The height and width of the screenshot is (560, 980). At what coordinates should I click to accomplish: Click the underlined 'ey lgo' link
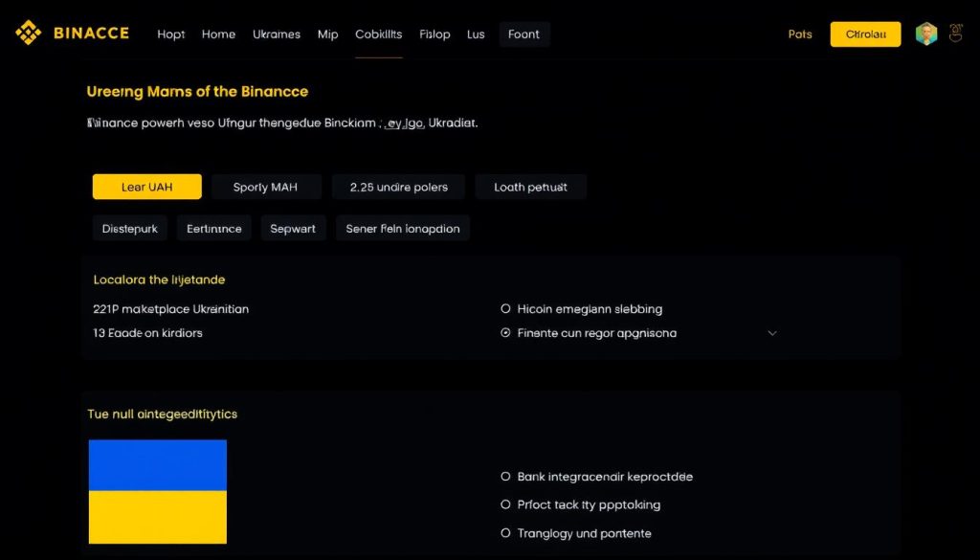click(404, 123)
